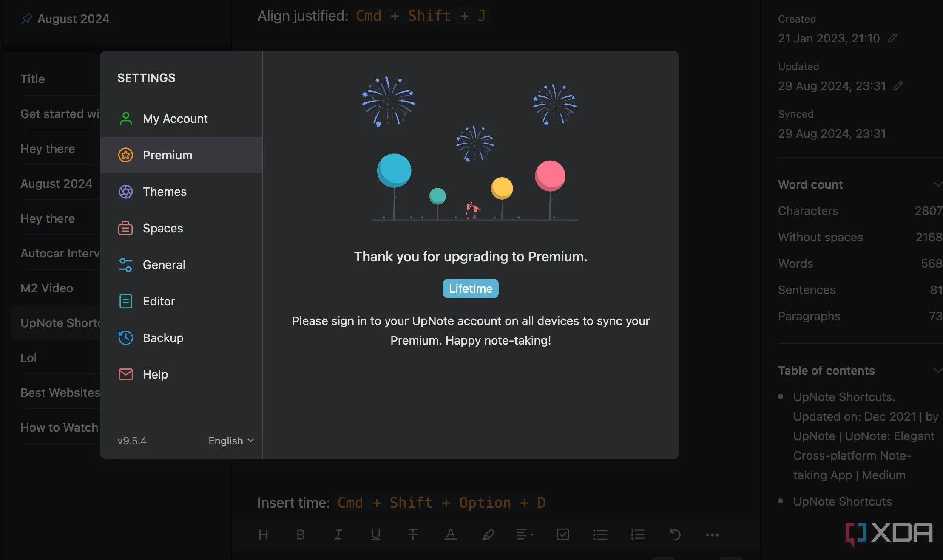
Task: Click the Sentences count row
Action: [860, 290]
